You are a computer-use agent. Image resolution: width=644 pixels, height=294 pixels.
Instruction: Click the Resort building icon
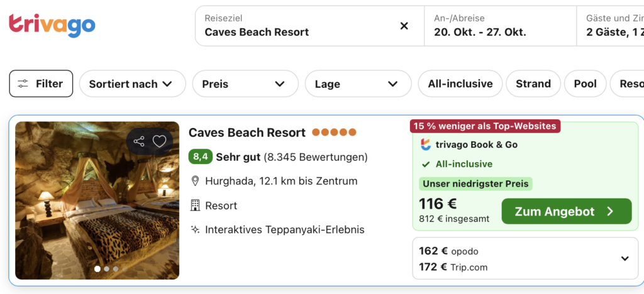click(x=195, y=205)
